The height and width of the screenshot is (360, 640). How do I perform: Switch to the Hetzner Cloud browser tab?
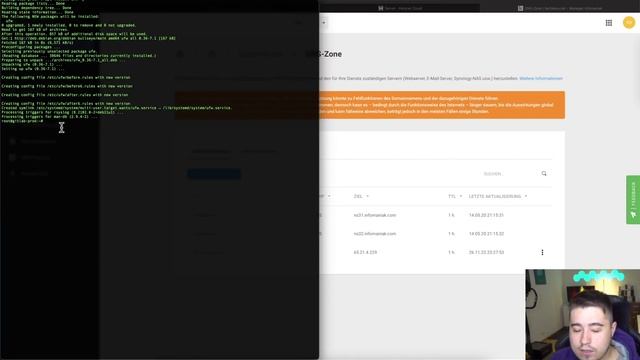400,8
